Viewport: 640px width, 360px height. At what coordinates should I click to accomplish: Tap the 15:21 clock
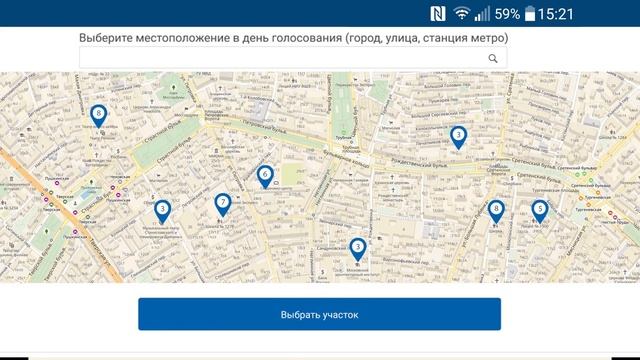tap(556, 14)
